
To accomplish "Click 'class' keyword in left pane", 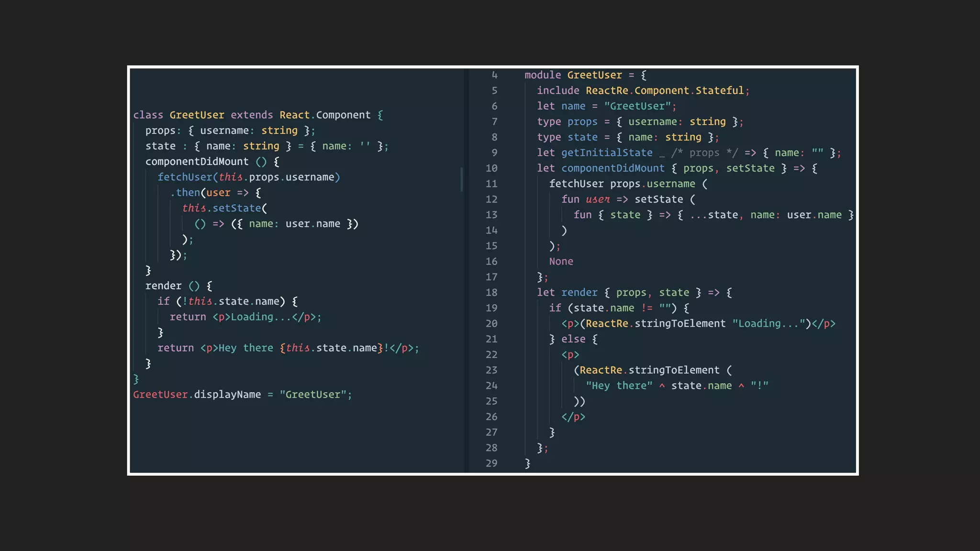I will [148, 115].
